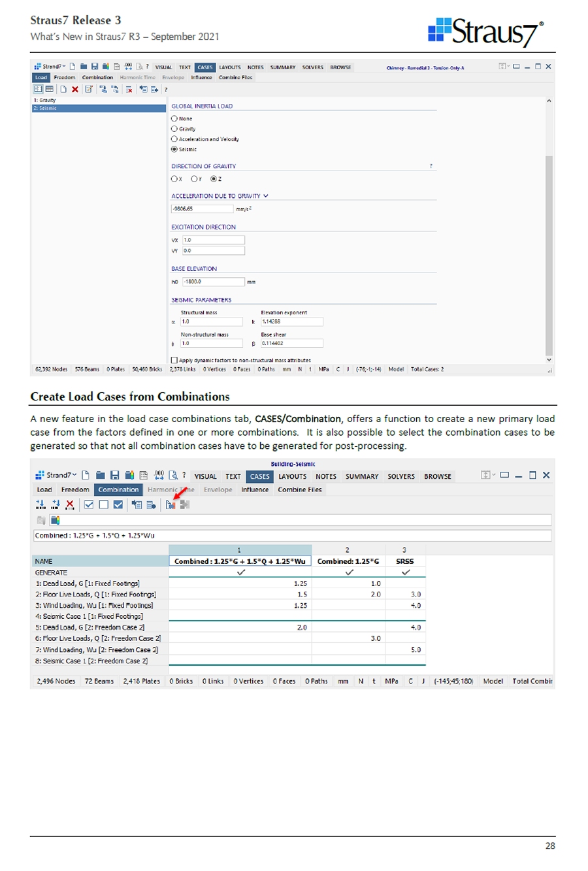Click the open folder icon in upper Strand7 toolbar

pyautogui.click(x=84, y=67)
